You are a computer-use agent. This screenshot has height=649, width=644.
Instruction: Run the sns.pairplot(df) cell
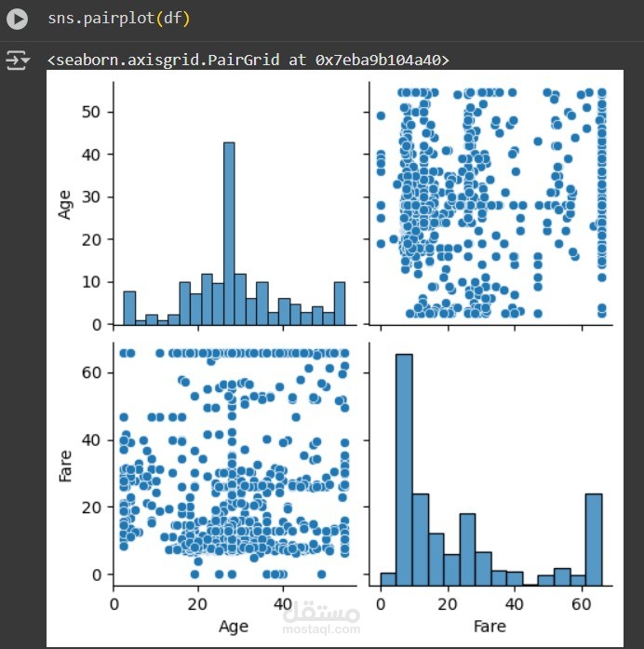[x=17, y=19]
